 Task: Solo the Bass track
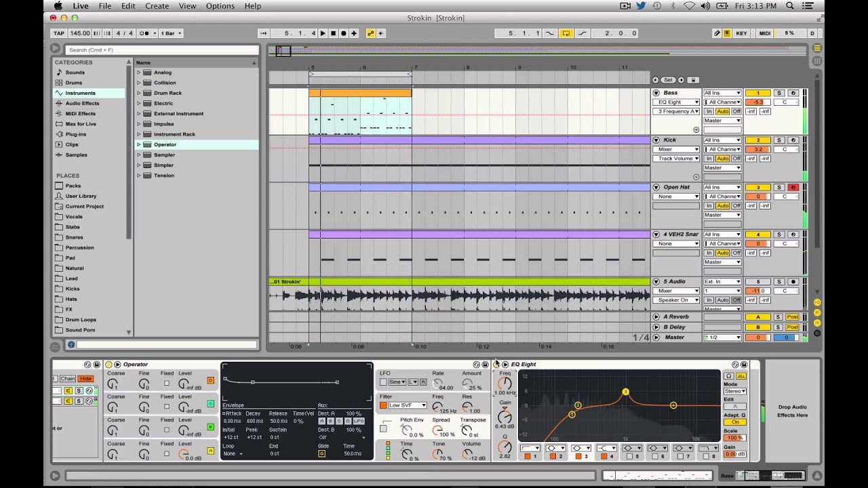click(x=779, y=93)
